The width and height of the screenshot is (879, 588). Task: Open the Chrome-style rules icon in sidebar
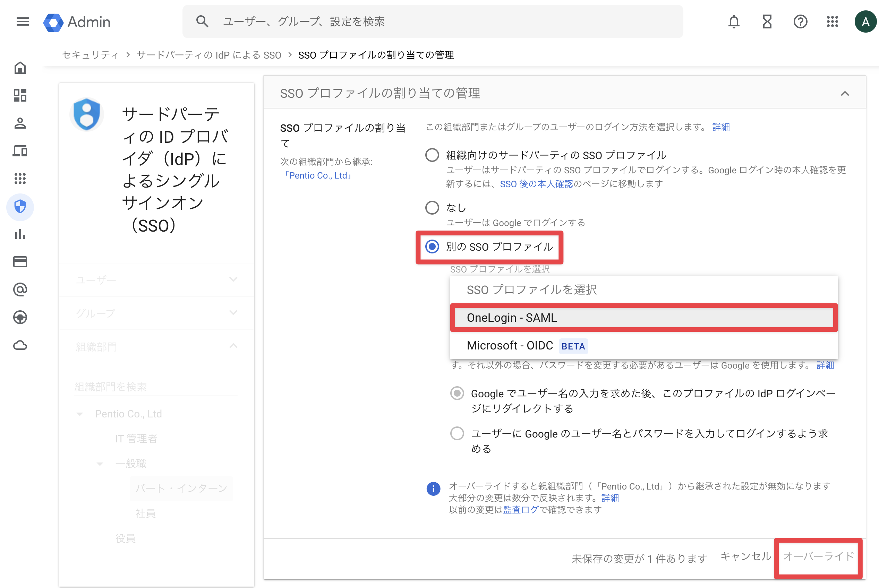coord(20,317)
